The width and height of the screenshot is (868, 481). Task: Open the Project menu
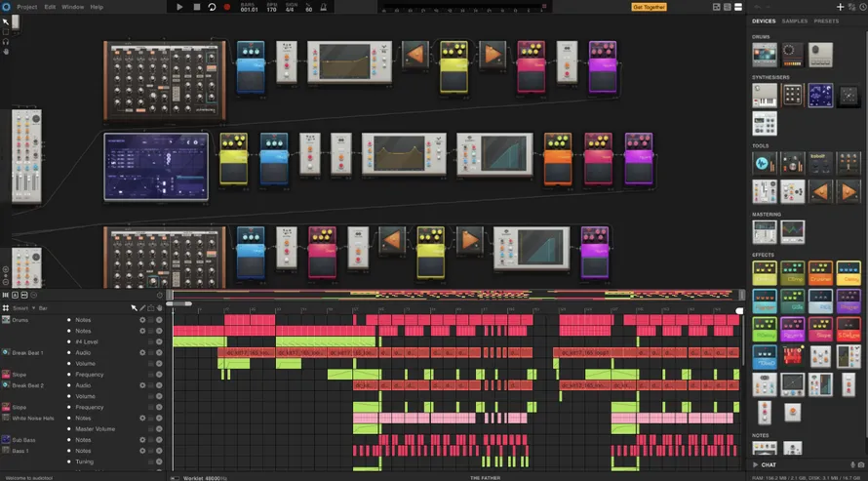(26, 7)
